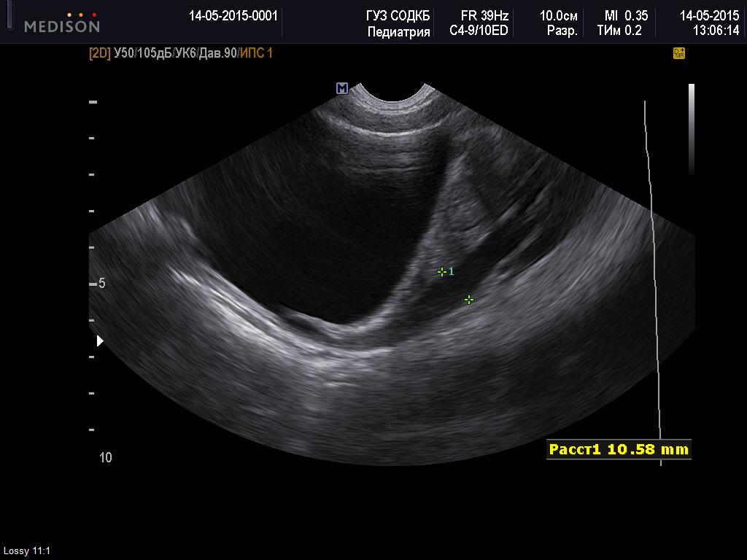Click the Medison logo
This screenshot has height=560, width=747.
[62, 23]
